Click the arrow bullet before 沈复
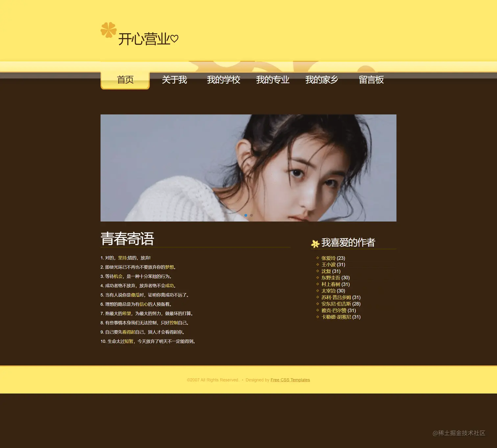Image resolution: width=497 pixels, height=448 pixels. point(318,271)
